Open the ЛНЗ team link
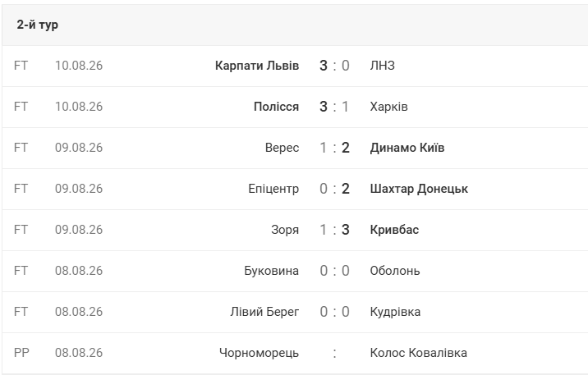 pos(382,66)
